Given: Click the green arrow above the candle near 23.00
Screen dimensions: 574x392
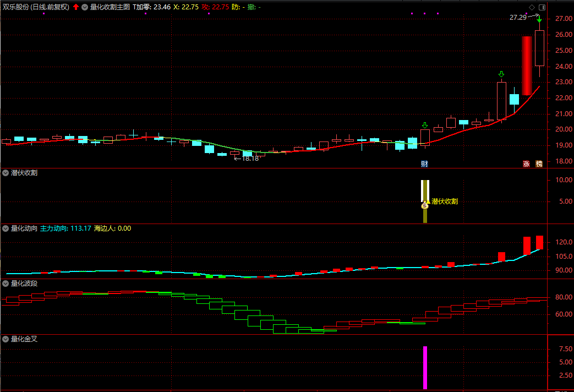Looking at the screenshot, I should tap(501, 74).
